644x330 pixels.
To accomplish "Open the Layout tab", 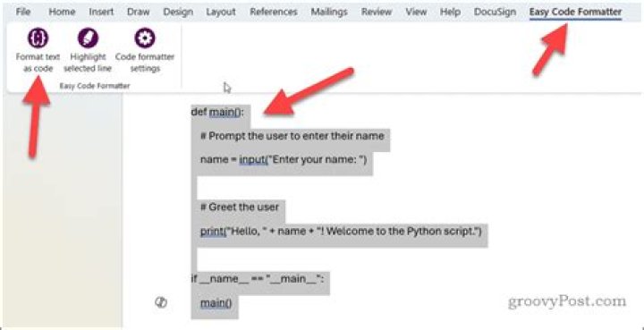I will 221,12.
